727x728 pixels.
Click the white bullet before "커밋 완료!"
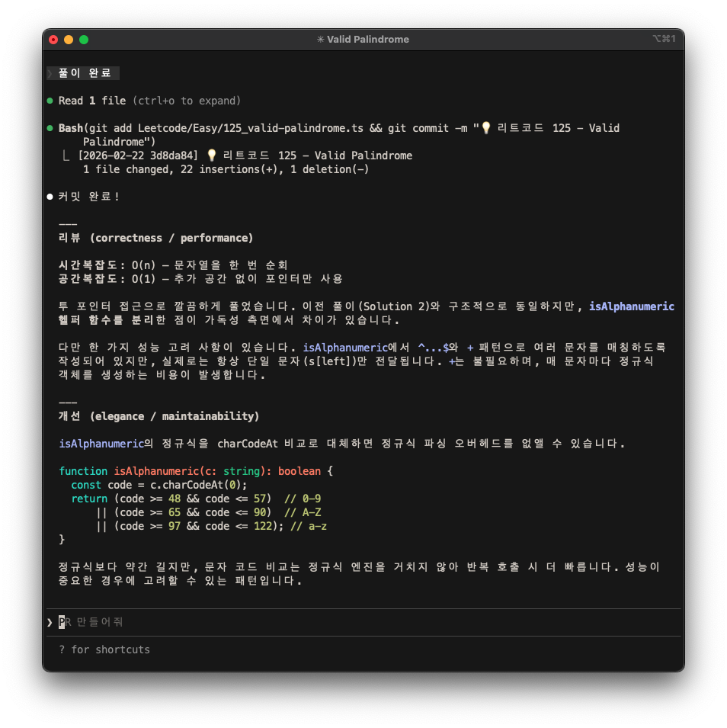50,197
